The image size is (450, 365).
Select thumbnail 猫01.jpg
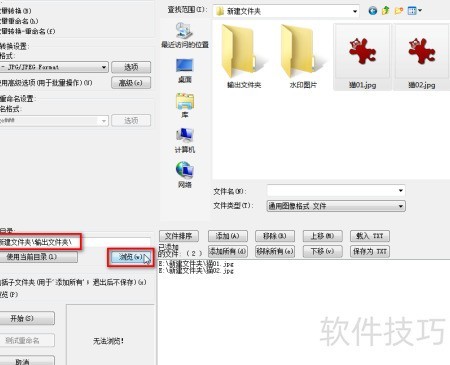(x=362, y=57)
